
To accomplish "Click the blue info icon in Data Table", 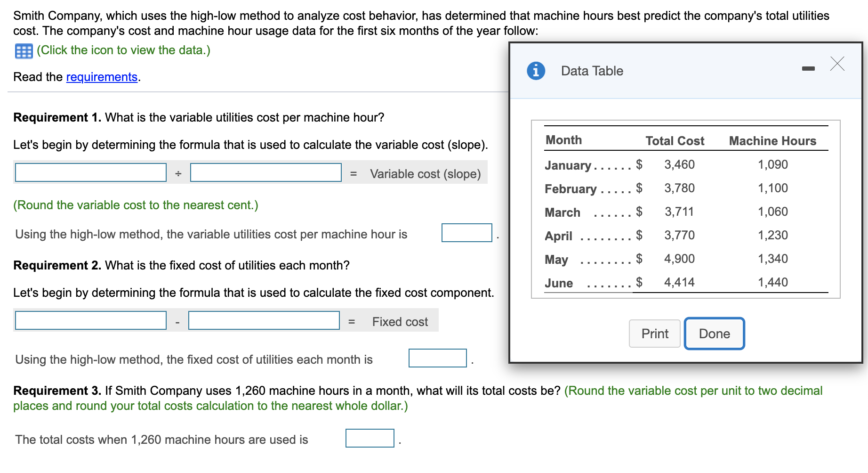I will [x=536, y=71].
